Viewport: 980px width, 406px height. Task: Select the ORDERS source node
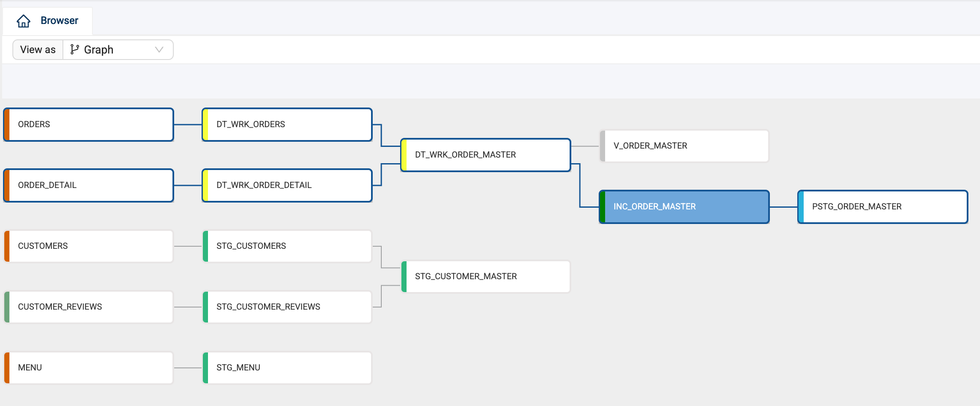(x=89, y=125)
